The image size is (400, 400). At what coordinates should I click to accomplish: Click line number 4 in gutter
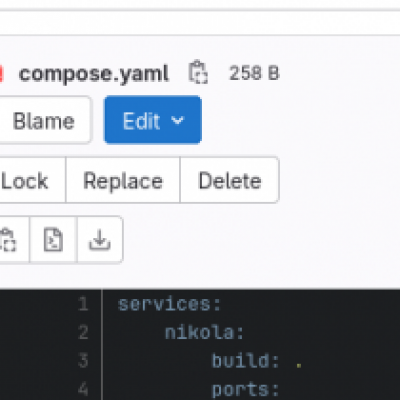[x=83, y=389]
